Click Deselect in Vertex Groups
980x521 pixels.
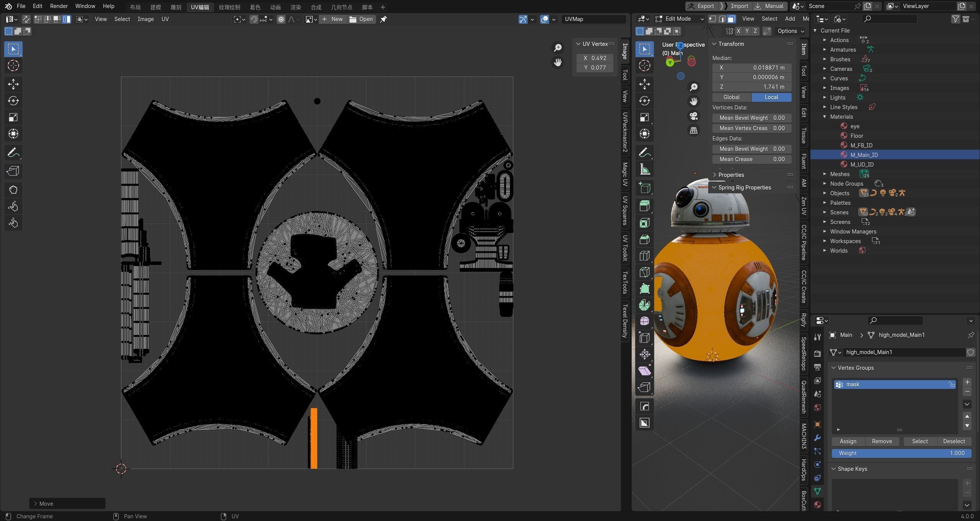click(x=954, y=441)
